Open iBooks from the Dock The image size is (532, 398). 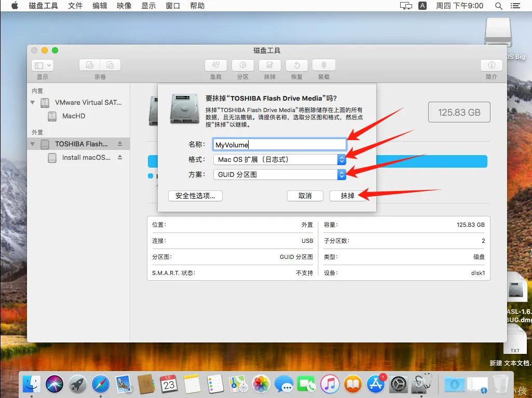353,385
